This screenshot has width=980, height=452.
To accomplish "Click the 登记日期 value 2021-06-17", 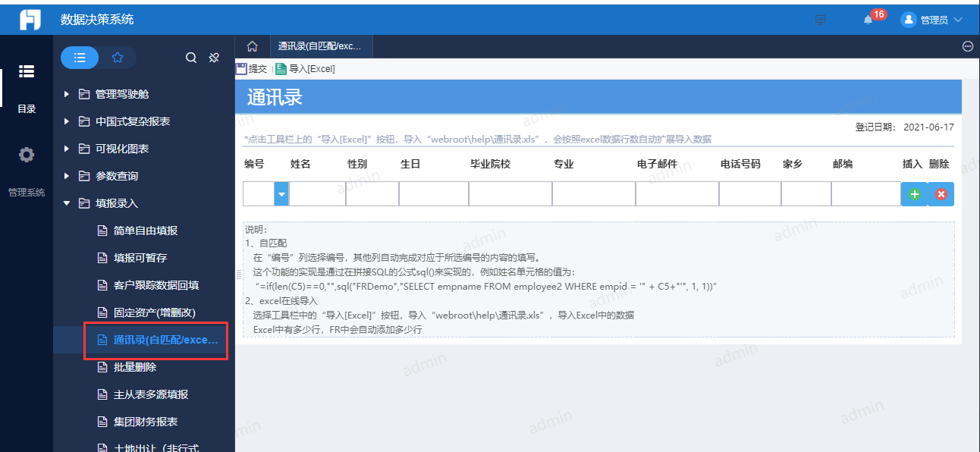I will pyautogui.click(x=929, y=127).
